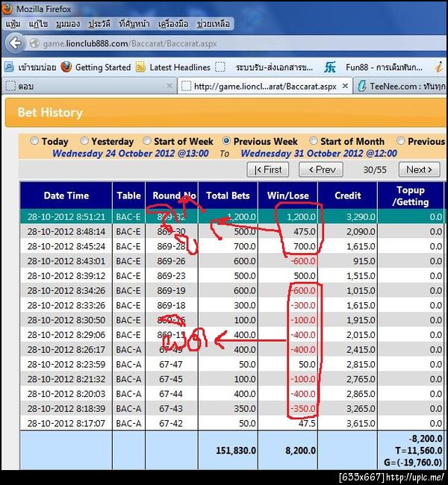This screenshot has height=485, width=448.
Task: Open the document-system bookmark with dotted icon
Action: pyautogui.click(x=264, y=67)
